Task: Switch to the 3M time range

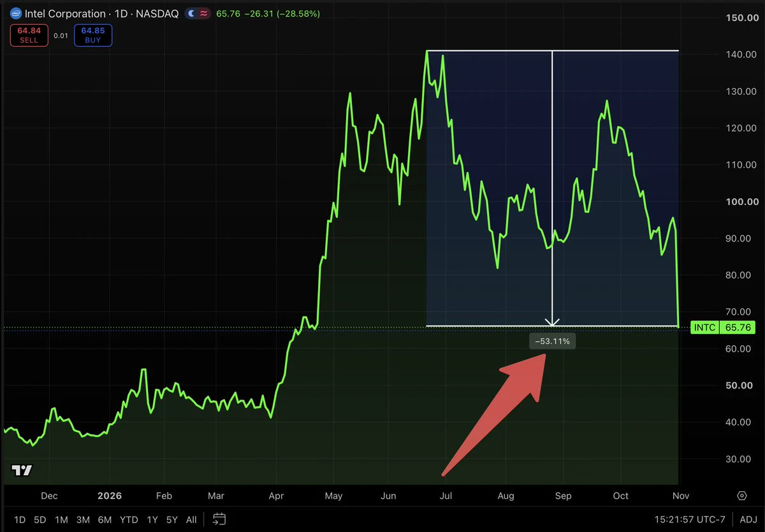Action: tap(83, 519)
